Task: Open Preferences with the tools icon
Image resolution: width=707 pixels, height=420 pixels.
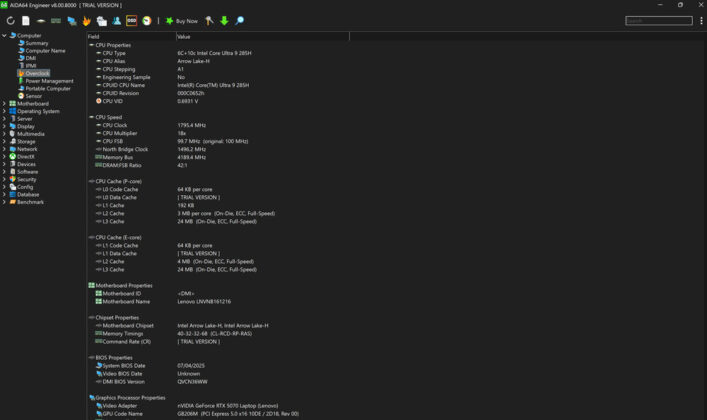Action: [x=209, y=21]
